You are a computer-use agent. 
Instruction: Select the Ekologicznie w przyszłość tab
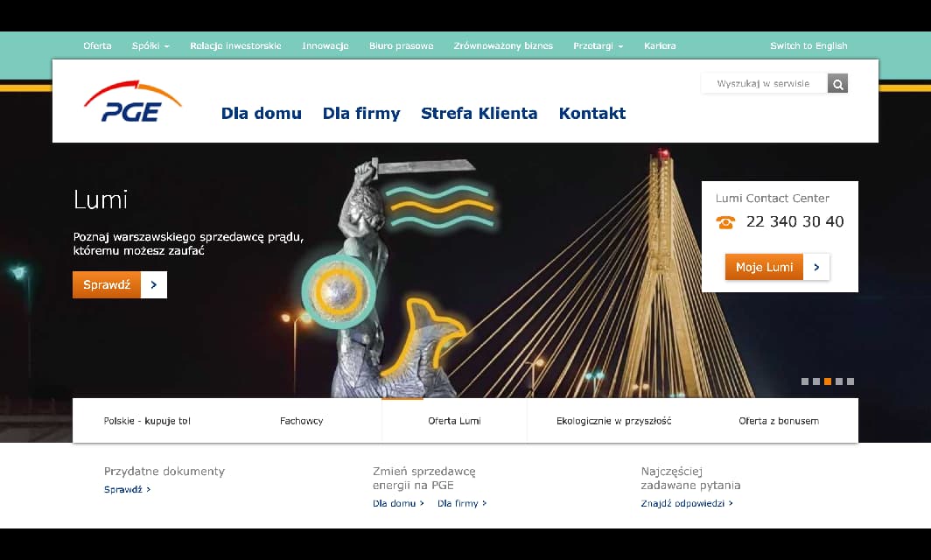tap(613, 421)
